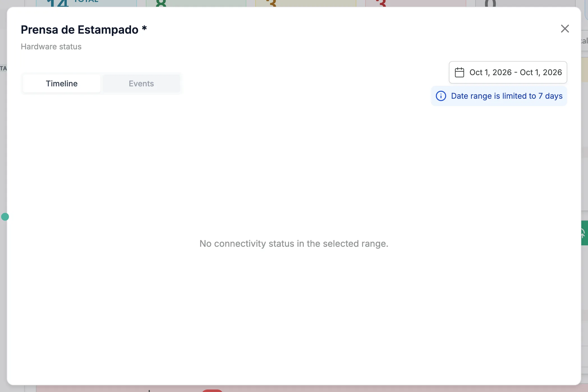Open the Oct 1, 2026 date range picker
Viewport: 588px width, 392px height.
tap(508, 72)
